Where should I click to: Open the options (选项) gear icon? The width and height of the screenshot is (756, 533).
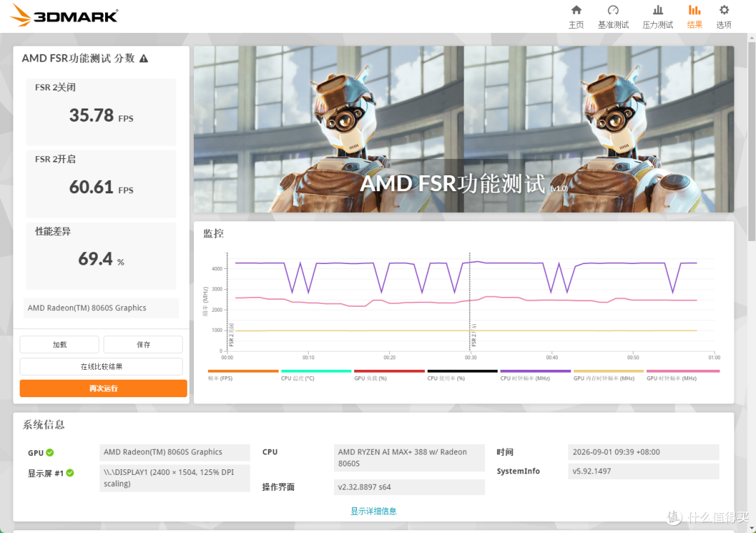pyautogui.click(x=724, y=10)
